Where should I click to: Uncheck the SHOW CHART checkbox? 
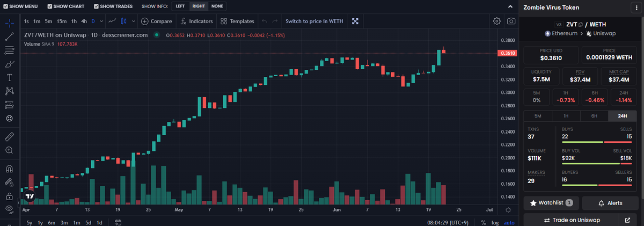pos(50,6)
